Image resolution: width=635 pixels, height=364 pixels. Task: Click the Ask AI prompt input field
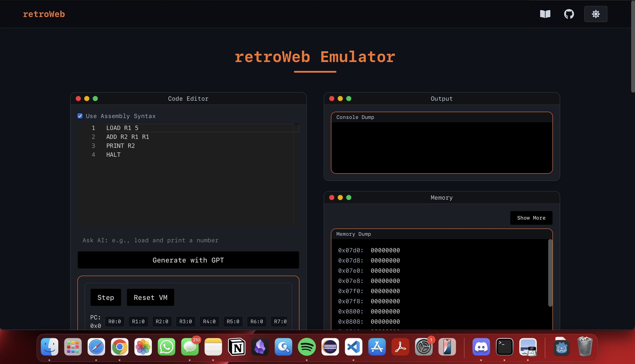click(x=188, y=240)
